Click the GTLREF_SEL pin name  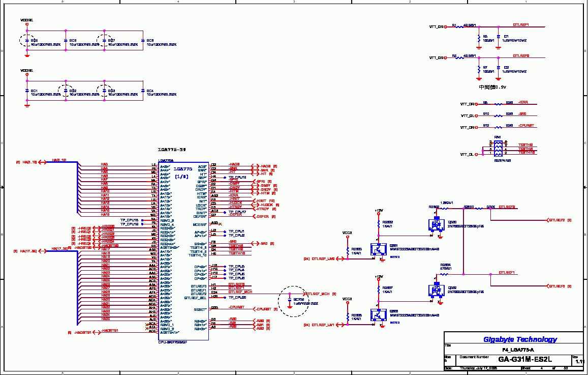pos(196,298)
